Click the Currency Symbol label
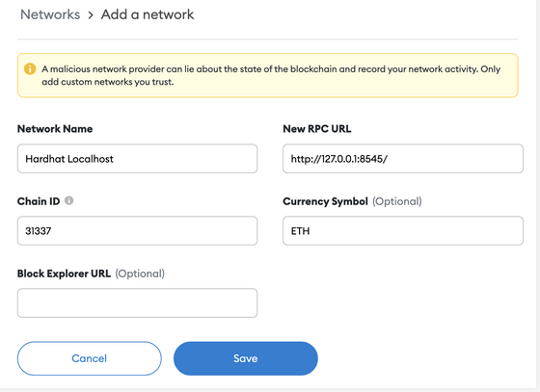The height and width of the screenshot is (392, 540). point(326,201)
